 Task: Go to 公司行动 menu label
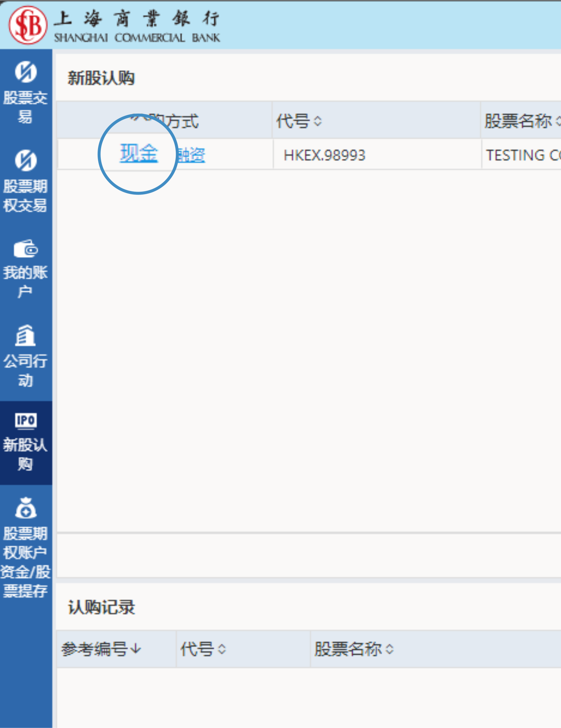click(x=26, y=371)
